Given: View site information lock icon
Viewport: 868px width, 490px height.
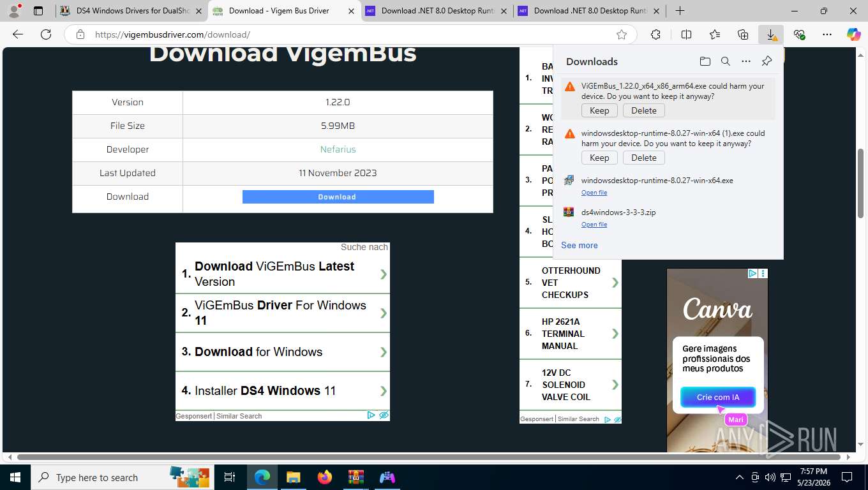Looking at the screenshot, I should (x=80, y=34).
